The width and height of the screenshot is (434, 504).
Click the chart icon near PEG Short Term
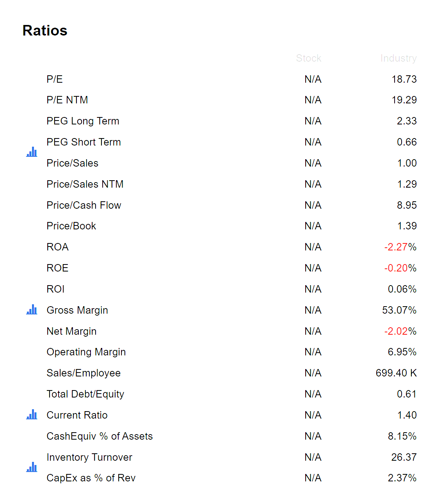32,152
